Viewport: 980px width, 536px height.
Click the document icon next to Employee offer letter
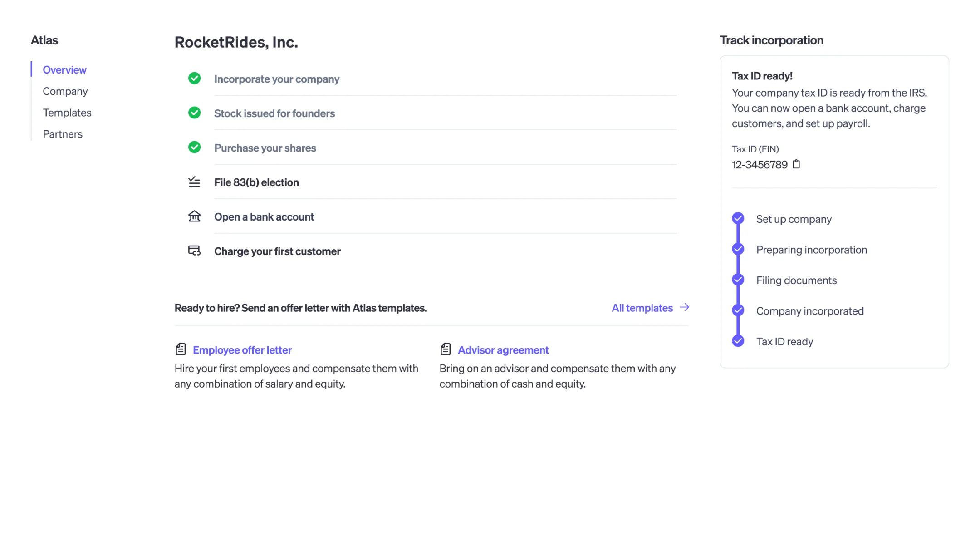point(181,349)
